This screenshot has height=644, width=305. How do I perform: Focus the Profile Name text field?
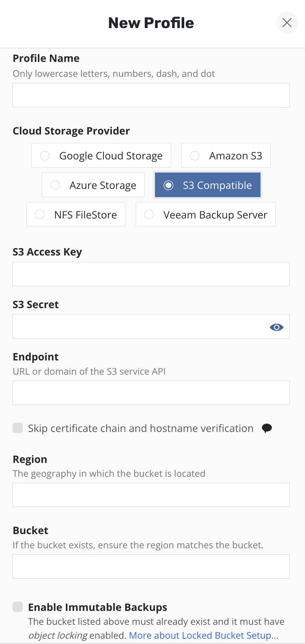click(151, 95)
